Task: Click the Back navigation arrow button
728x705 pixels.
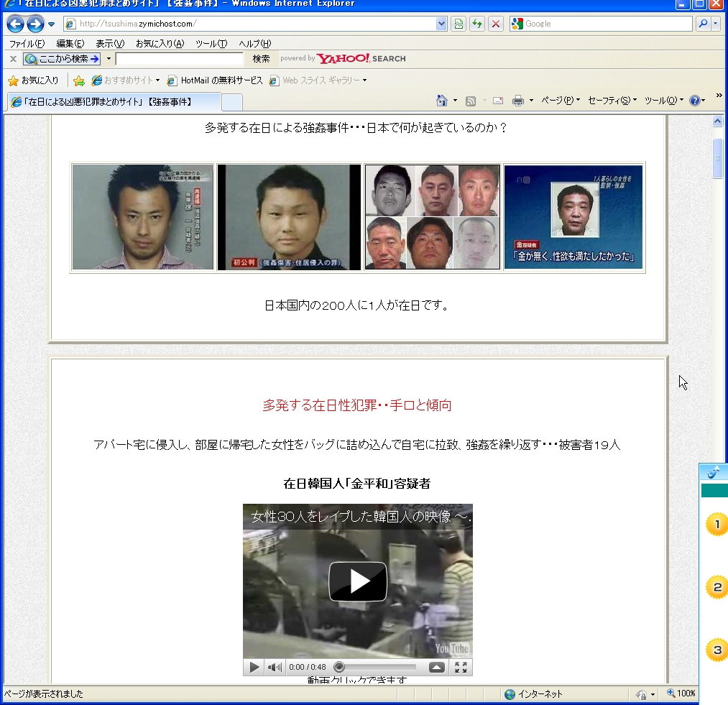Action: point(15,24)
